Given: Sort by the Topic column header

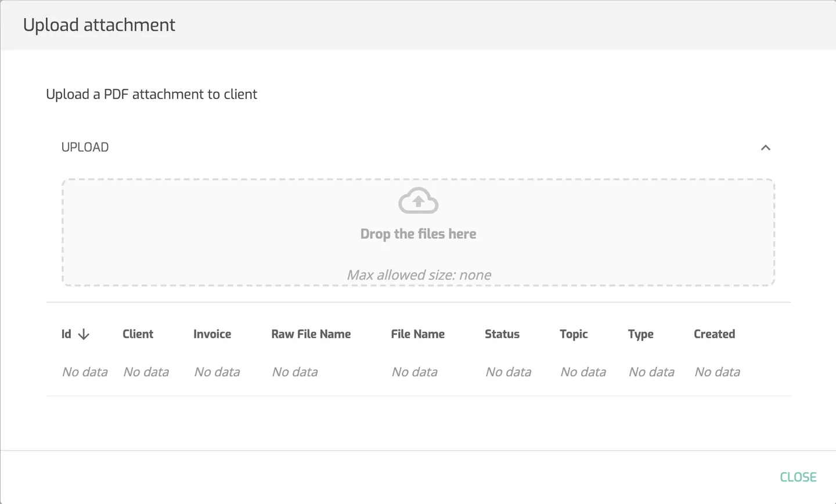Looking at the screenshot, I should (574, 334).
